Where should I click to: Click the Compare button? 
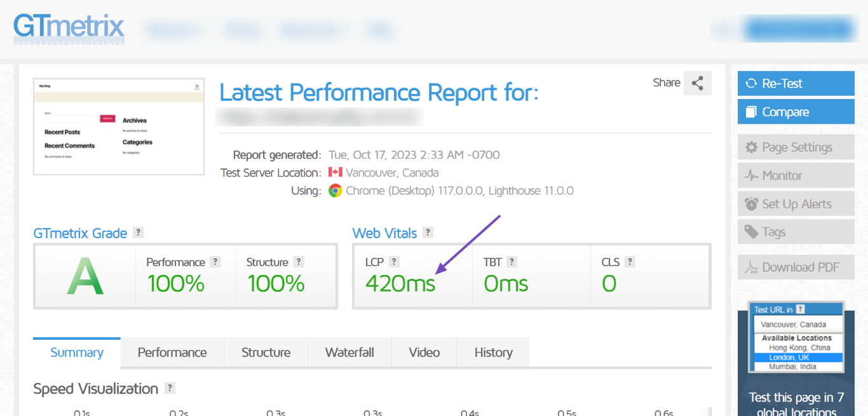tap(796, 112)
